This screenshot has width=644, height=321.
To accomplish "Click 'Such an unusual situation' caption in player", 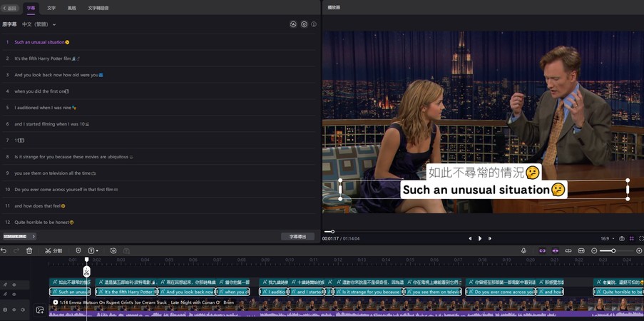I will coord(484,190).
